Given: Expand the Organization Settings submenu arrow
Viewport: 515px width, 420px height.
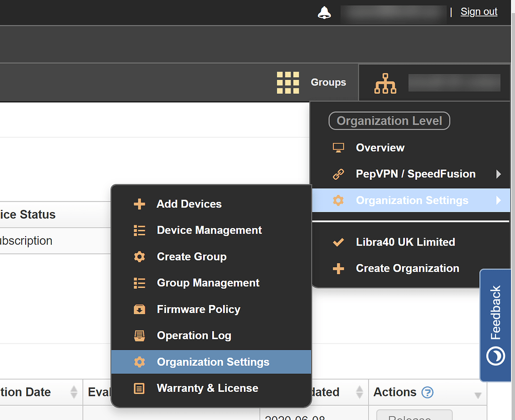Looking at the screenshot, I should [498, 200].
